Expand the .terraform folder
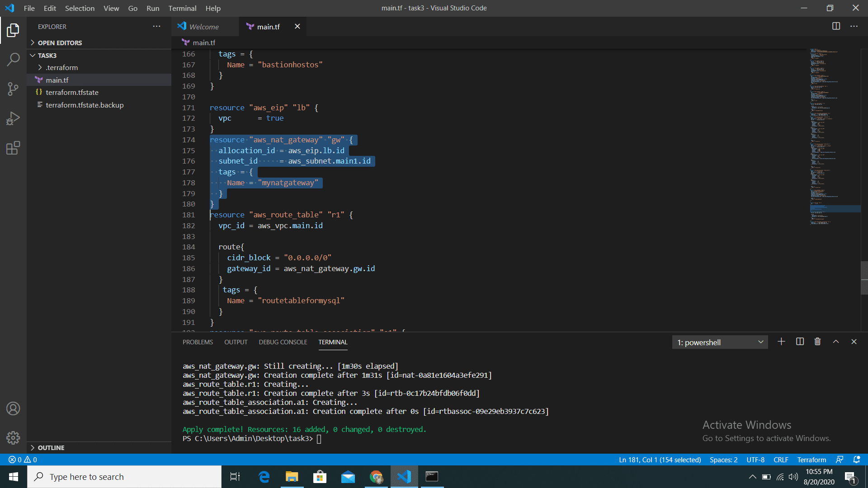 (61, 67)
